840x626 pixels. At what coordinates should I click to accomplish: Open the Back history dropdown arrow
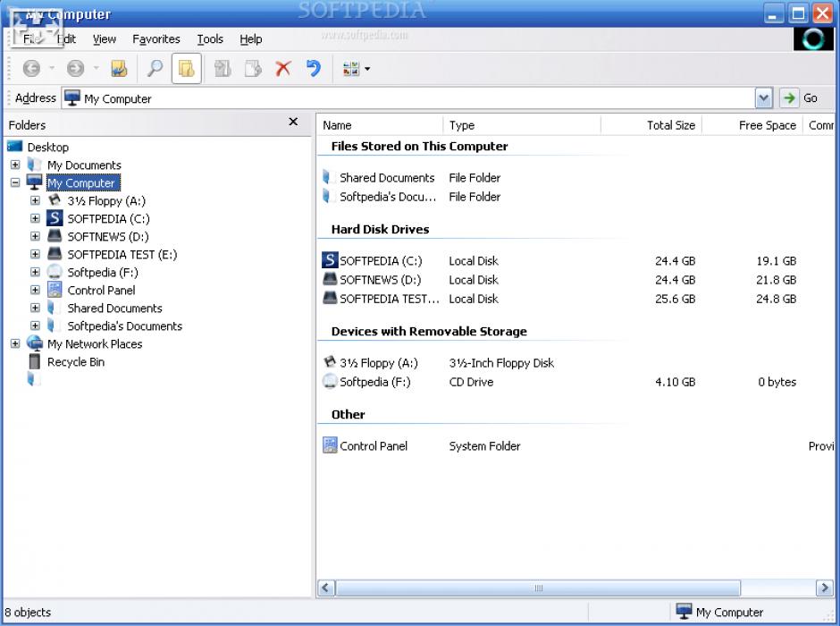coord(52,68)
